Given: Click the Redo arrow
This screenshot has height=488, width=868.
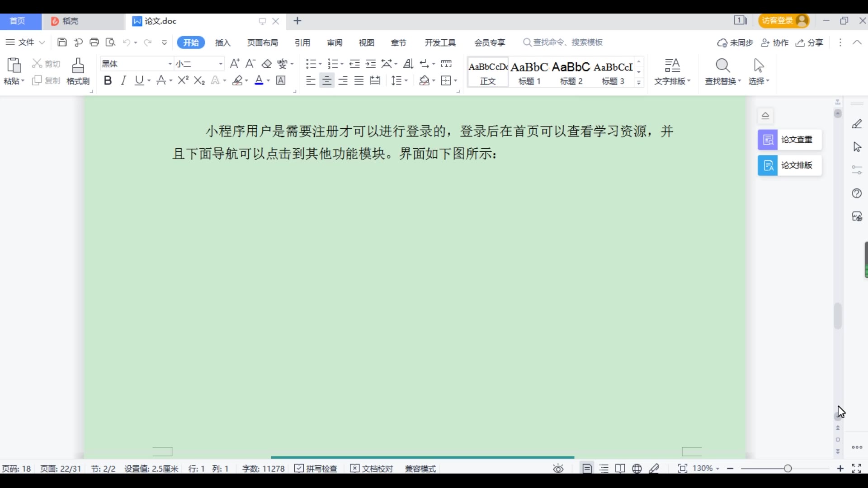Looking at the screenshot, I should click(x=147, y=42).
